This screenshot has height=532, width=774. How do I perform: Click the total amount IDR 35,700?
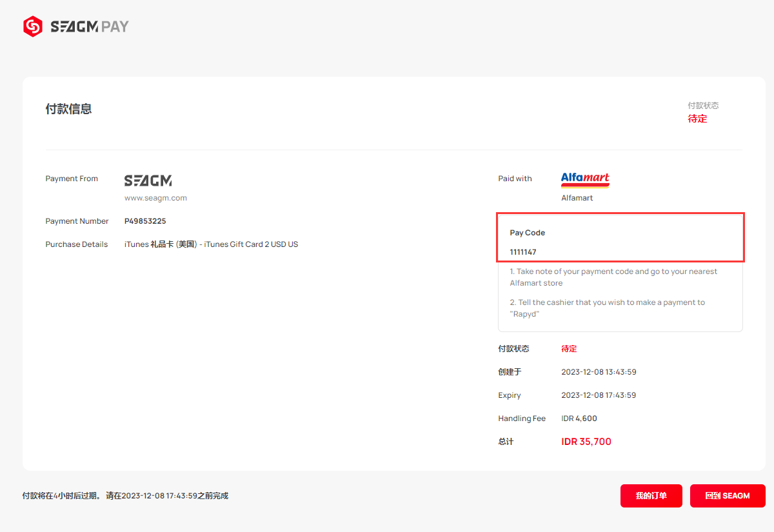pyautogui.click(x=586, y=442)
